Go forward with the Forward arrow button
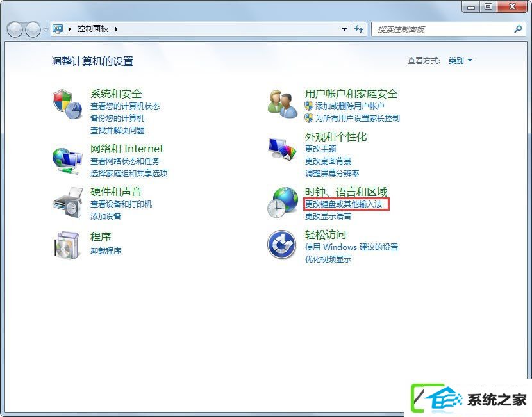This screenshot has width=532, height=417. 33,29
